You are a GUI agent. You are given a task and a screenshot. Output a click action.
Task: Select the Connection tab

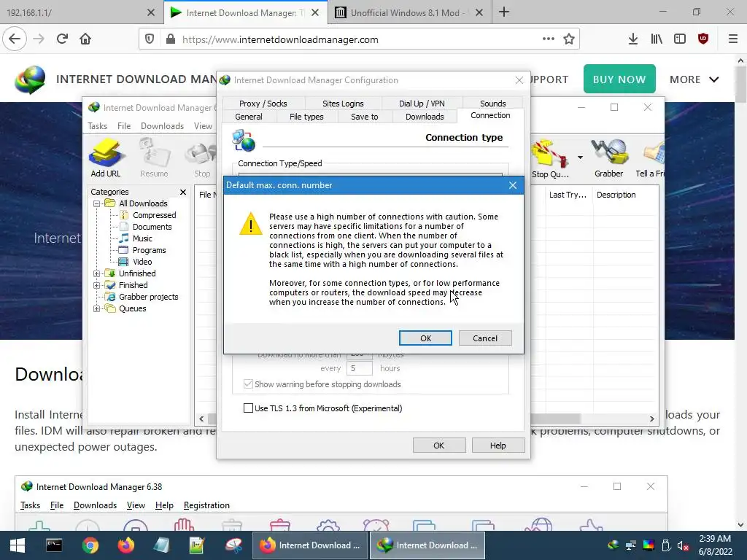point(490,115)
